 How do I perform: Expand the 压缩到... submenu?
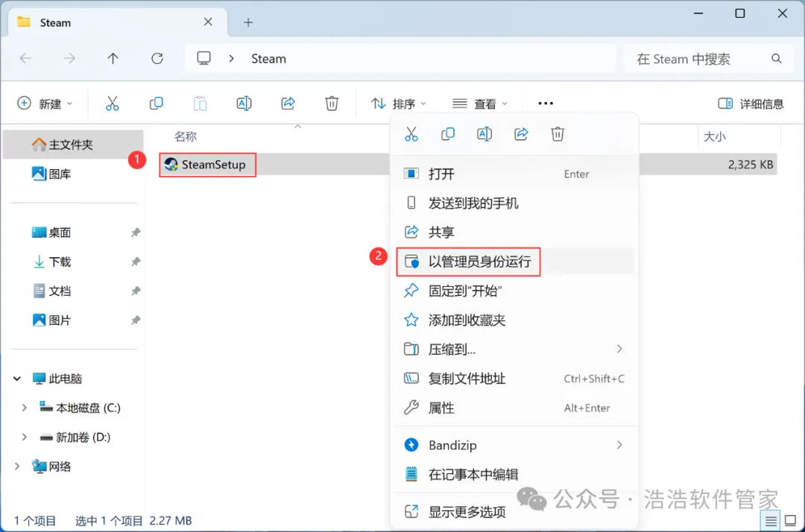[619, 349]
